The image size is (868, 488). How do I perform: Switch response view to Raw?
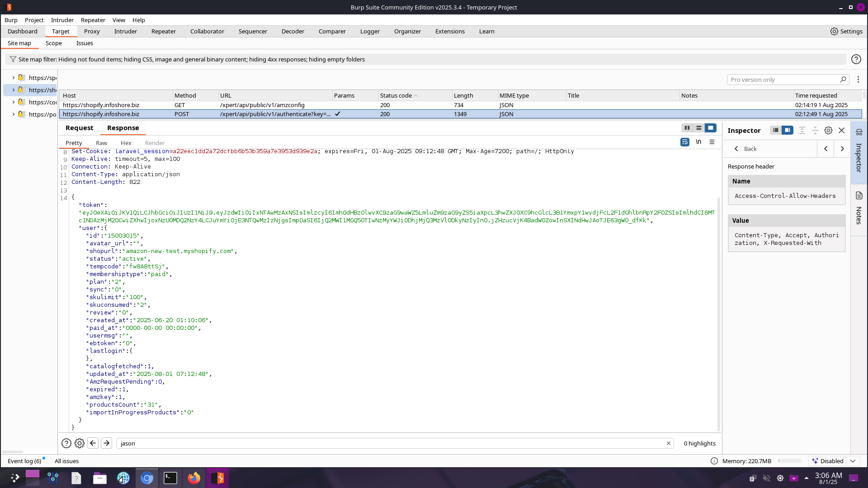point(101,143)
